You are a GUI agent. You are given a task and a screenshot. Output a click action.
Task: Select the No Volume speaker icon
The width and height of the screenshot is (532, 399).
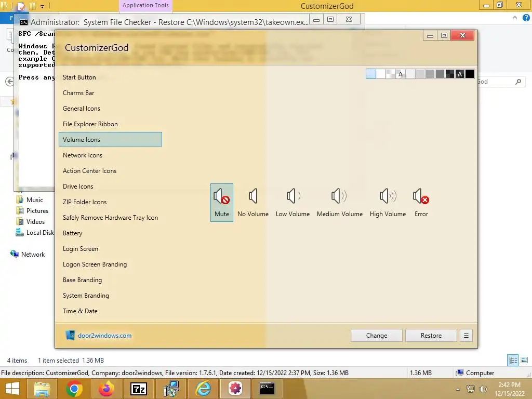click(253, 203)
